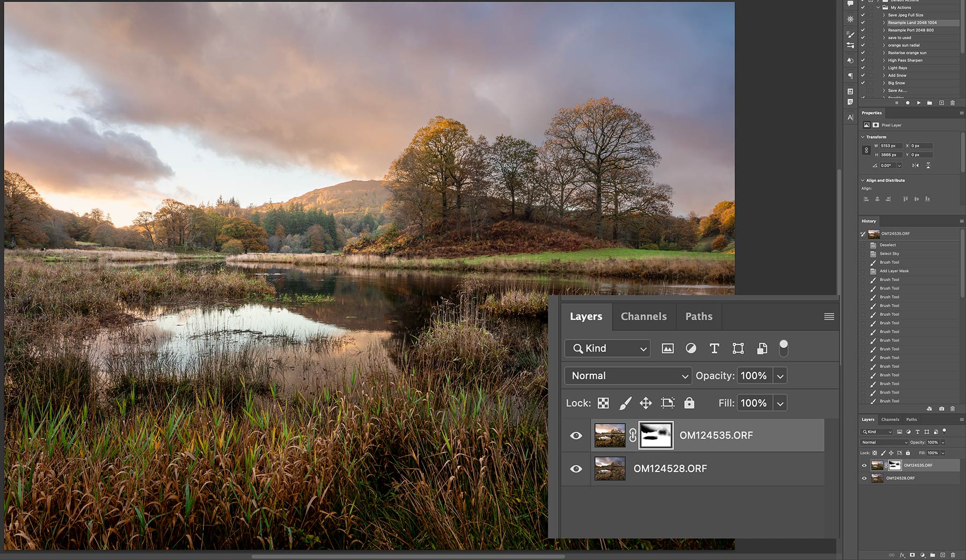Click the Actions panel trash icon
The image size is (966, 560).
pos(953,102)
